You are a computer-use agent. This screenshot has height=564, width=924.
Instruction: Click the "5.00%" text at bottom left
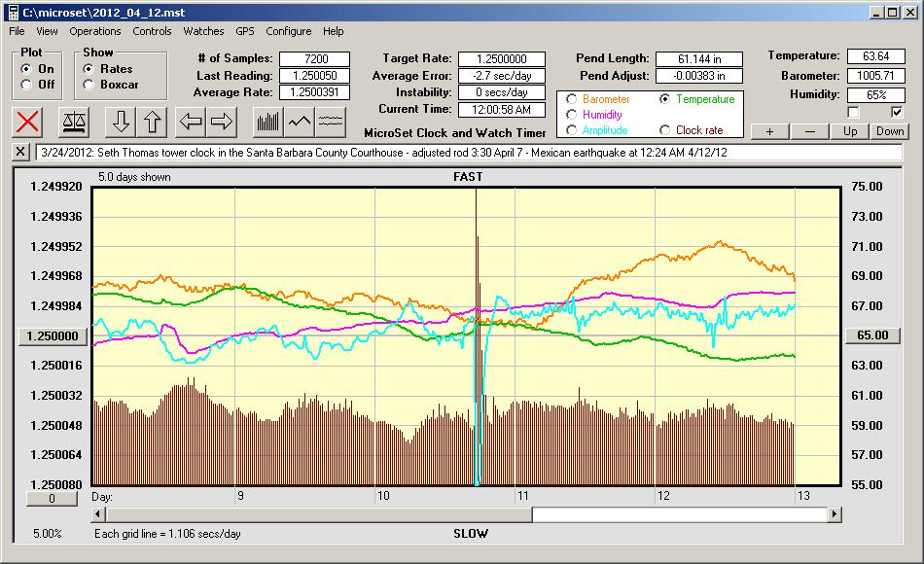click(x=47, y=534)
